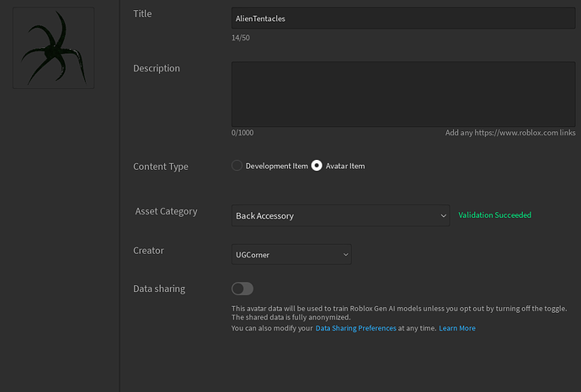Click the Asset Category label
This screenshot has height=392, width=581.
pos(166,211)
